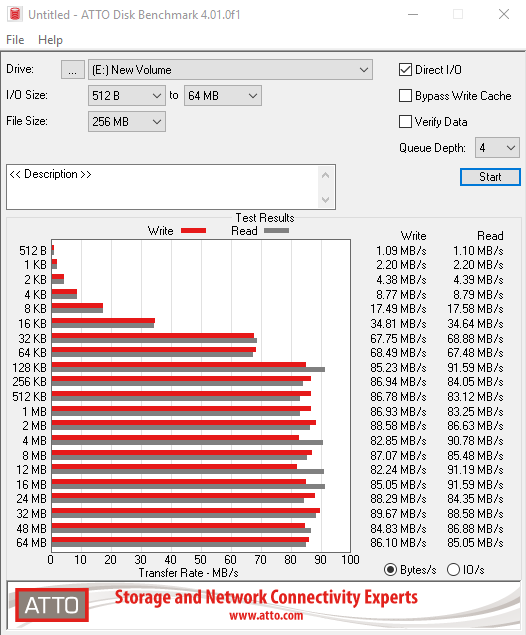Start the benchmark test
The width and height of the screenshot is (526, 635).
pyautogui.click(x=490, y=177)
